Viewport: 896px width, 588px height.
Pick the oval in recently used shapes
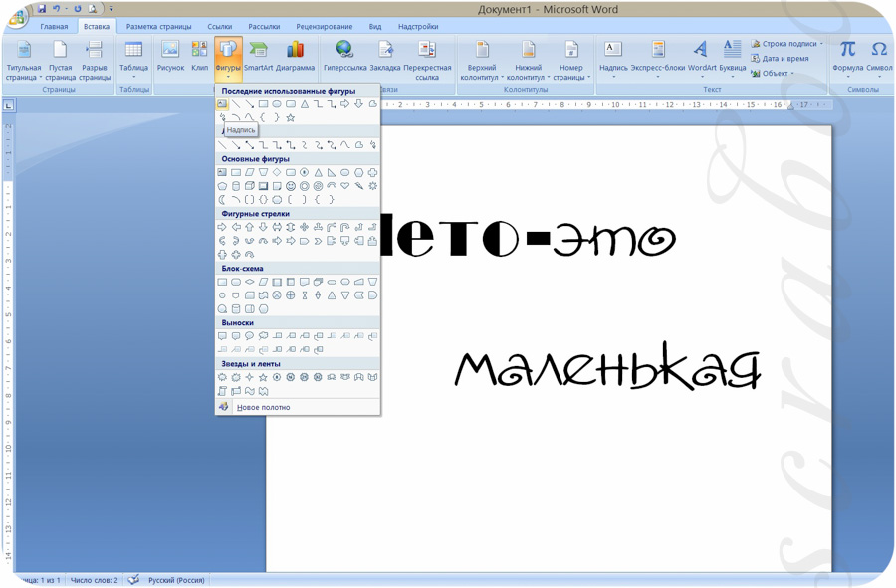[277, 103]
